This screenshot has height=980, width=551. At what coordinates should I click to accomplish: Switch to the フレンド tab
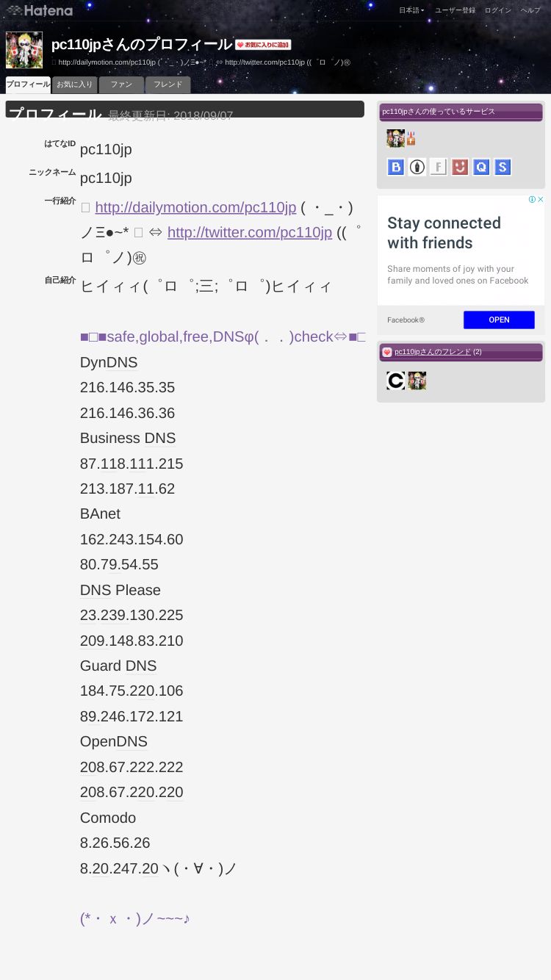(168, 85)
